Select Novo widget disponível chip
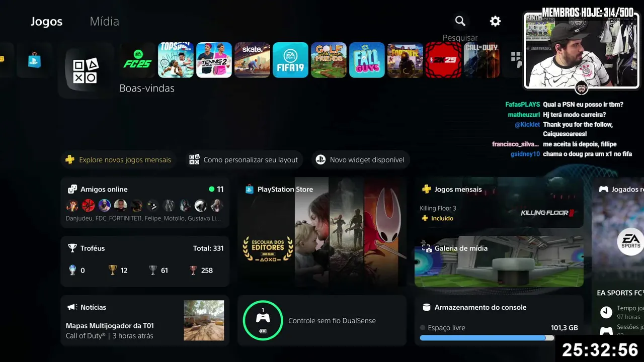 pos(360,160)
